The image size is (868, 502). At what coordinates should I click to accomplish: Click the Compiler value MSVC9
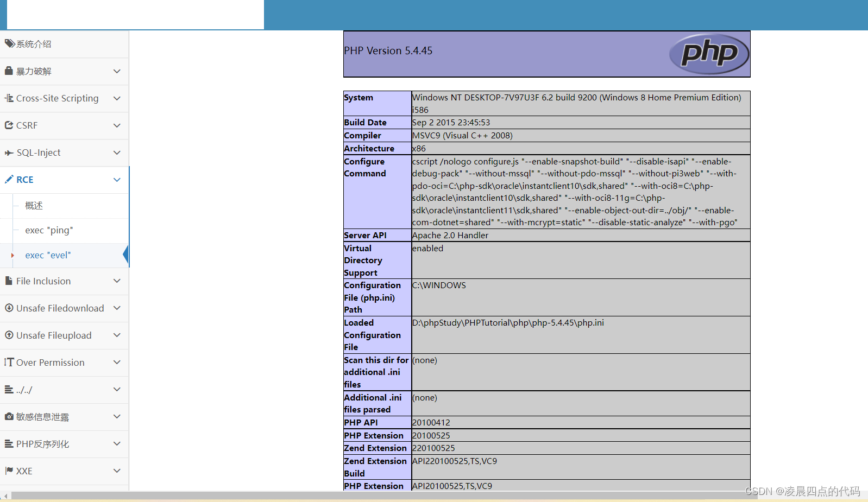[x=462, y=135]
